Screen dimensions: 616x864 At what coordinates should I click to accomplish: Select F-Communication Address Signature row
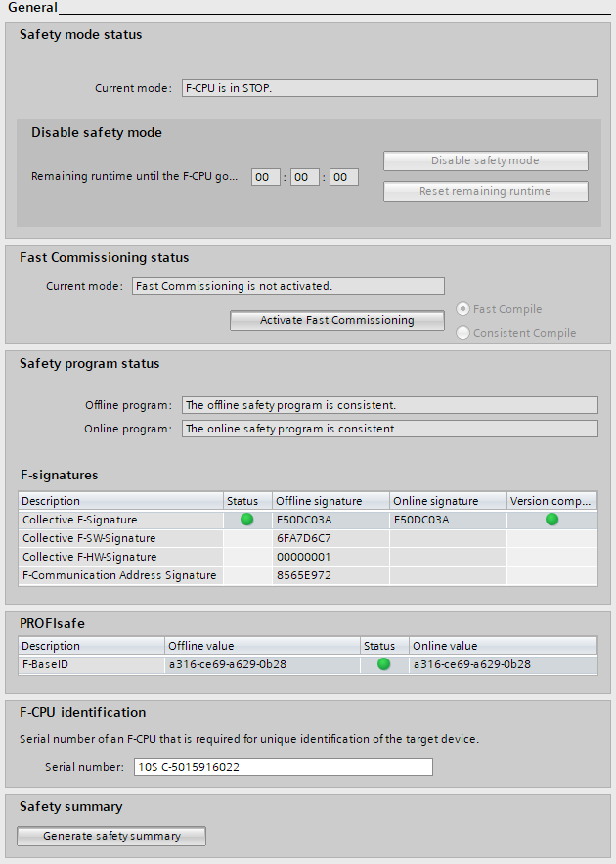308,575
